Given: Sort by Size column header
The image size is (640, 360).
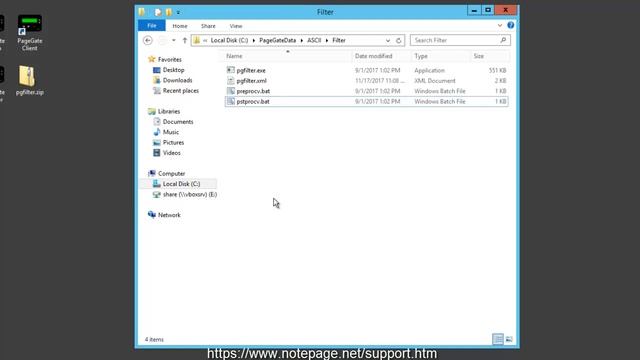Looking at the screenshot, I should click(x=490, y=56).
